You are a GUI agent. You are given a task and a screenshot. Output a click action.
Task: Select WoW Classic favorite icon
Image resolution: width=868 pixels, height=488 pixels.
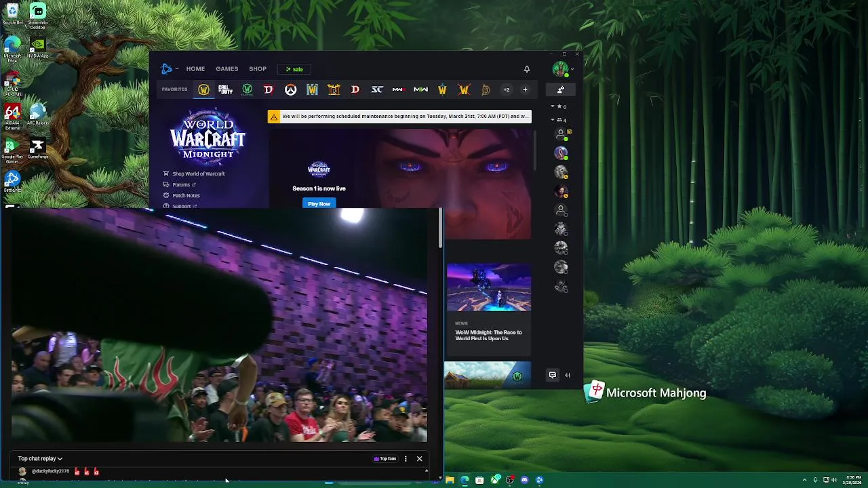click(247, 89)
